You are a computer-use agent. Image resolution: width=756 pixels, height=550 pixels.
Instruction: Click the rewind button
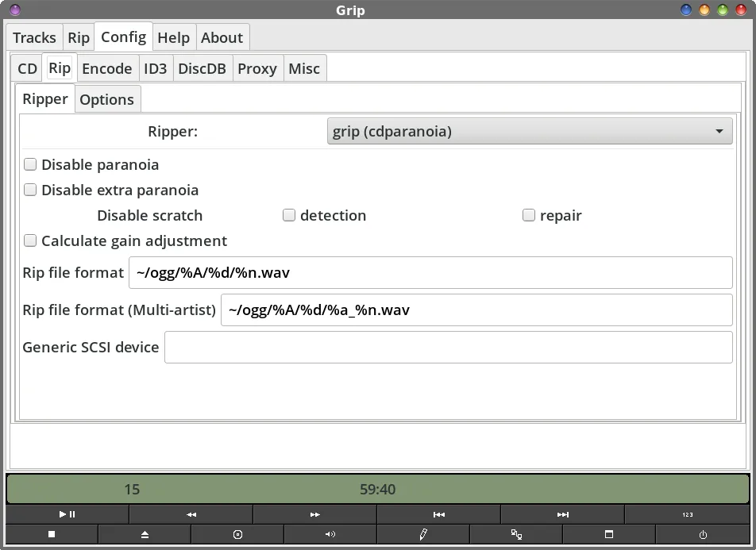[x=191, y=514]
